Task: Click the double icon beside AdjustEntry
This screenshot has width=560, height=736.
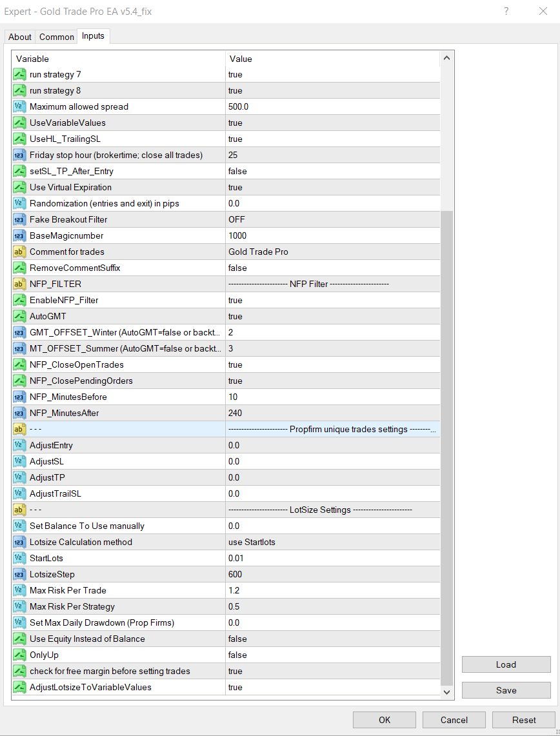Action: pos(19,445)
